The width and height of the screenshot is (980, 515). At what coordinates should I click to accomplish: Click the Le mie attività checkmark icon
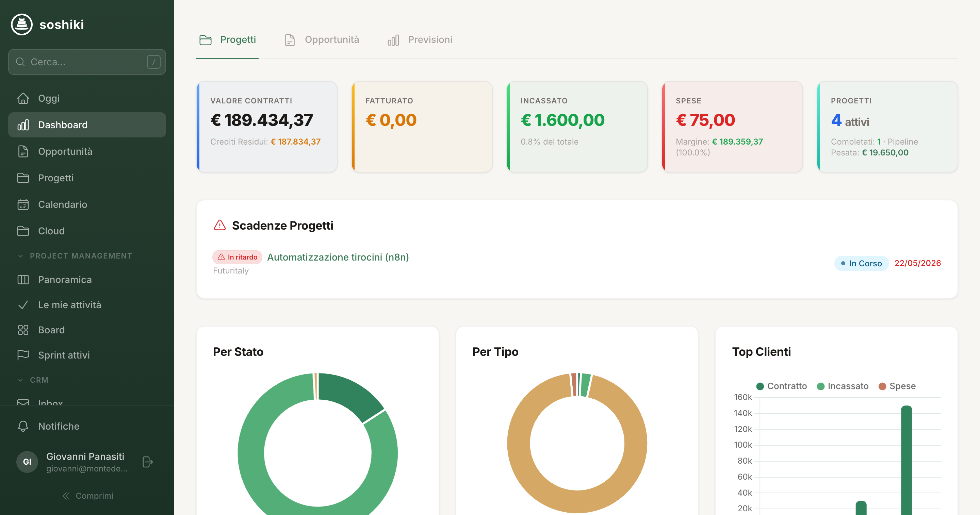(x=23, y=305)
